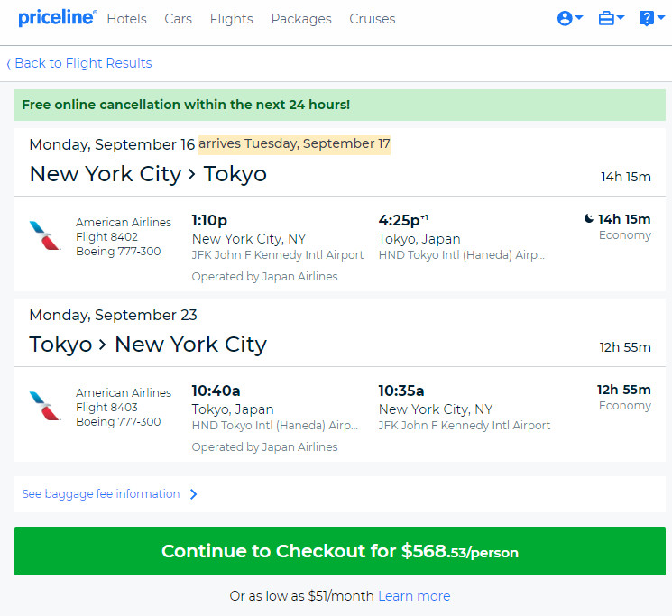Open the Cars menu item

click(178, 19)
